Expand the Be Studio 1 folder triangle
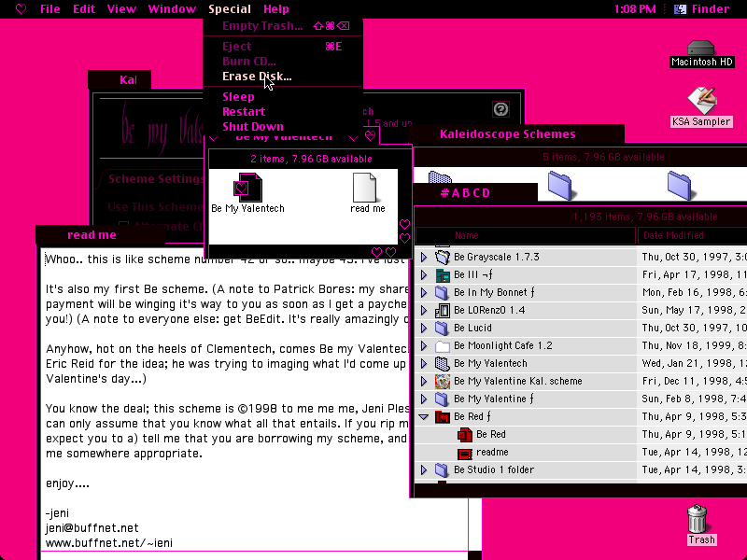Screen dimensions: 747x560 [424, 470]
